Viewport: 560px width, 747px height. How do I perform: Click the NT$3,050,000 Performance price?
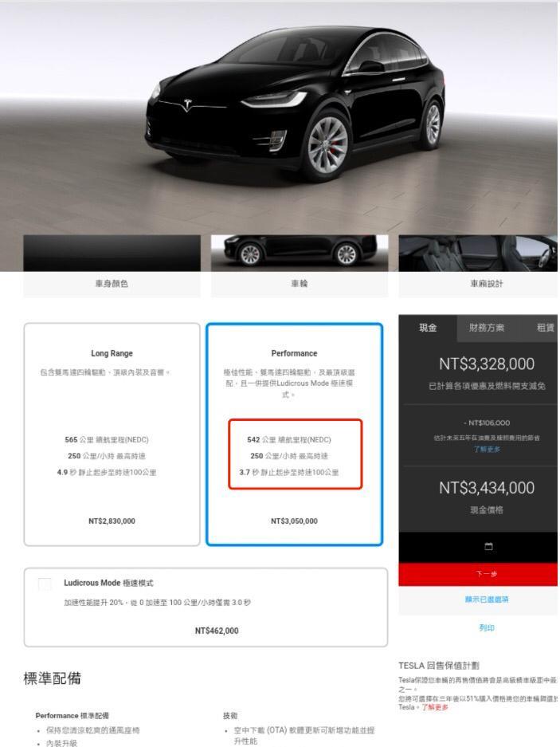click(x=294, y=521)
